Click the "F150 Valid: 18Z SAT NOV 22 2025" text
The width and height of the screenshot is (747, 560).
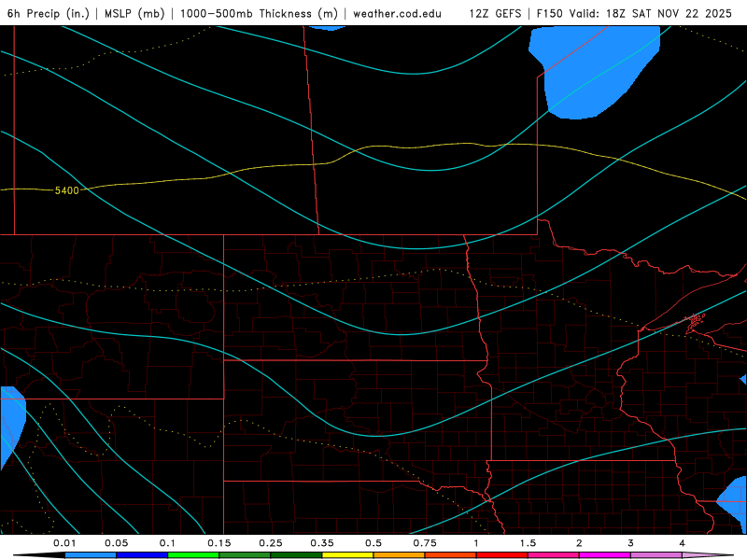point(634,13)
